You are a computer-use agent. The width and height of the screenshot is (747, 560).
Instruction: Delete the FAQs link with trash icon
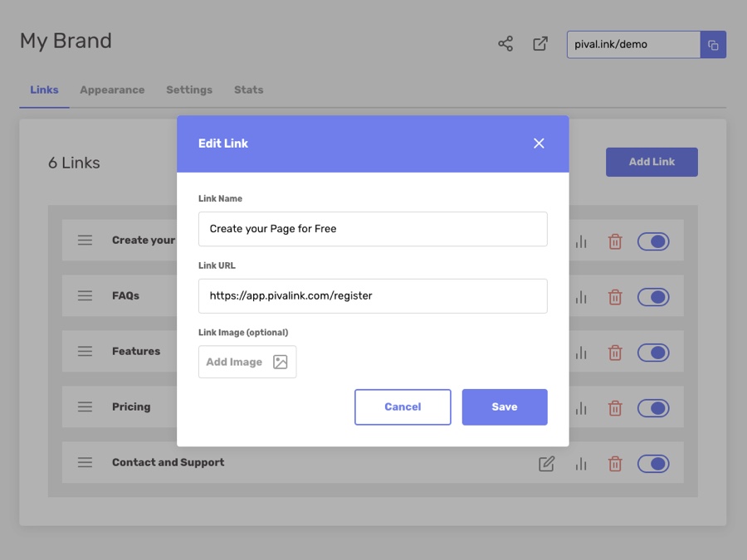point(615,297)
